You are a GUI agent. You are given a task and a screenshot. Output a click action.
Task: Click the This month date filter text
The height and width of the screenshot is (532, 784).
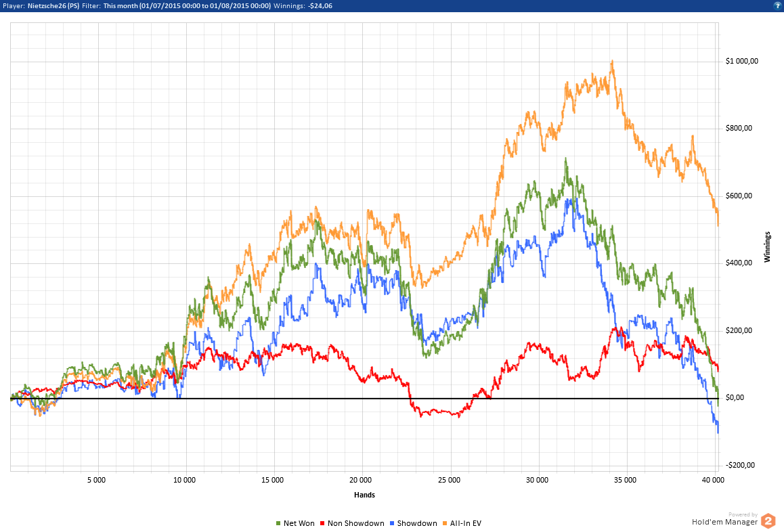click(187, 6)
